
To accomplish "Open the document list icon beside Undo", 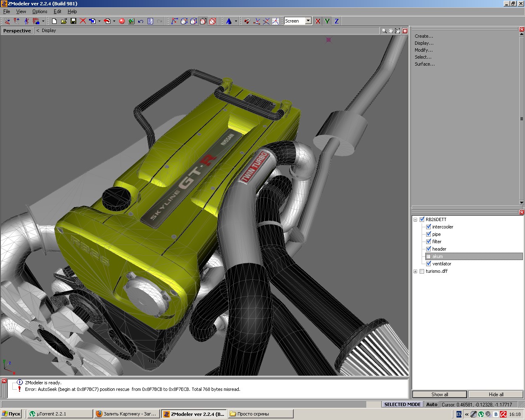I will (x=150, y=21).
